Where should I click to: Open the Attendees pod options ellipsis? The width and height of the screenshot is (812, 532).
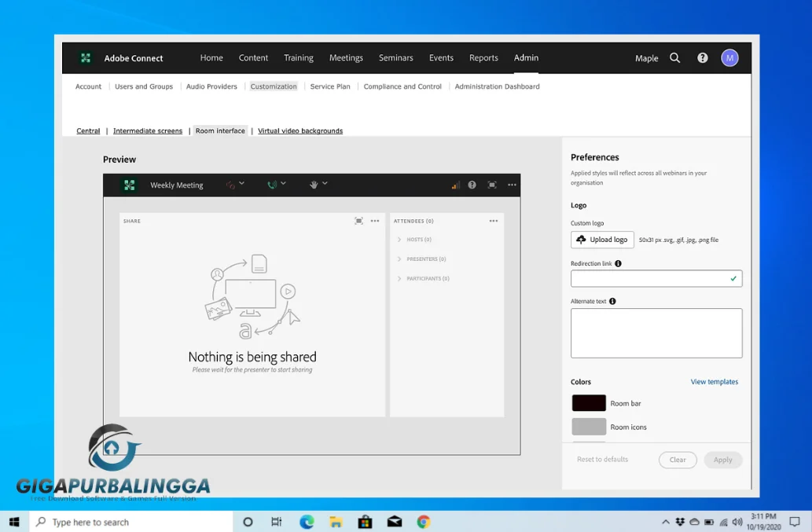coord(494,221)
